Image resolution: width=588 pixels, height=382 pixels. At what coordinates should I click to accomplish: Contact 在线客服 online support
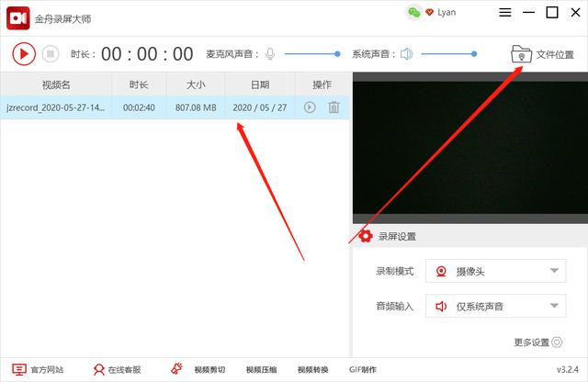tap(117, 369)
